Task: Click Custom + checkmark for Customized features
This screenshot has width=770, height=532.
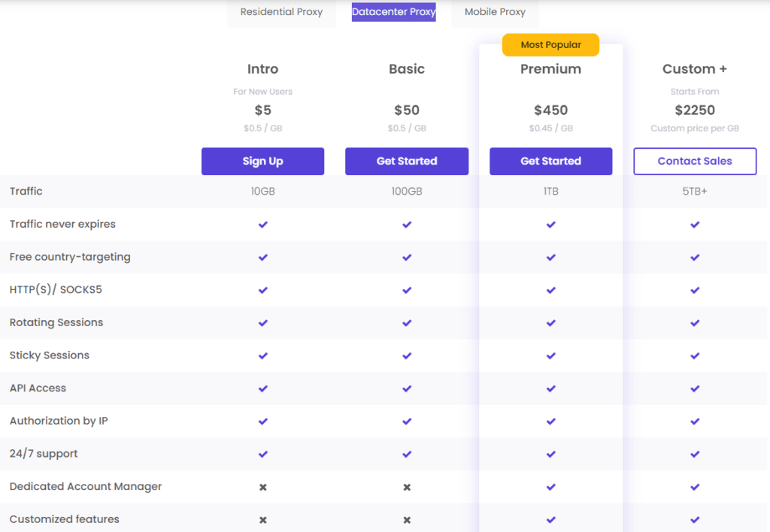Action: [x=695, y=520]
